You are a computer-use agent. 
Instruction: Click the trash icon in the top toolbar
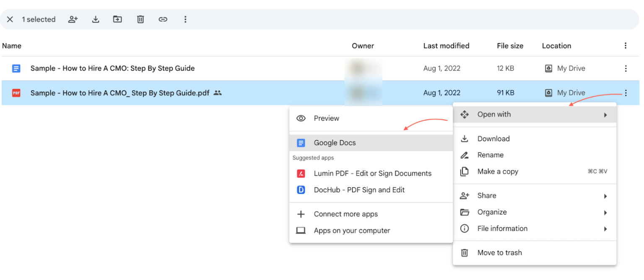(x=140, y=19)
